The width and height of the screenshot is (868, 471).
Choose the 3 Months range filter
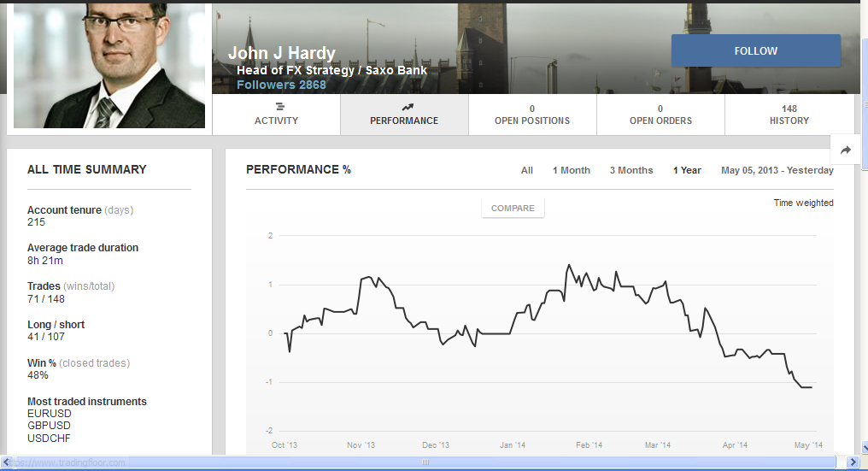pyautogui.click(x=630, y=170)
